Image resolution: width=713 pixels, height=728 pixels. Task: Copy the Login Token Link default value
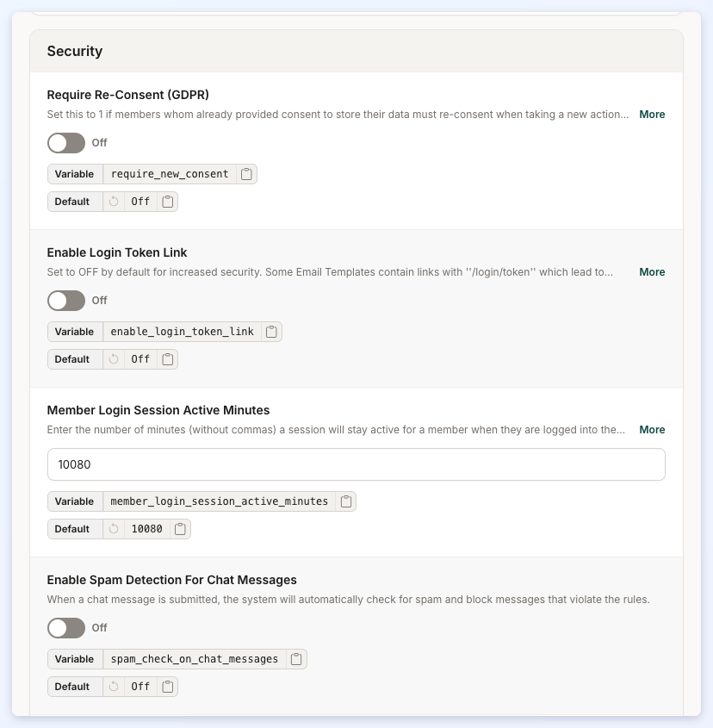tap(168, 359)
